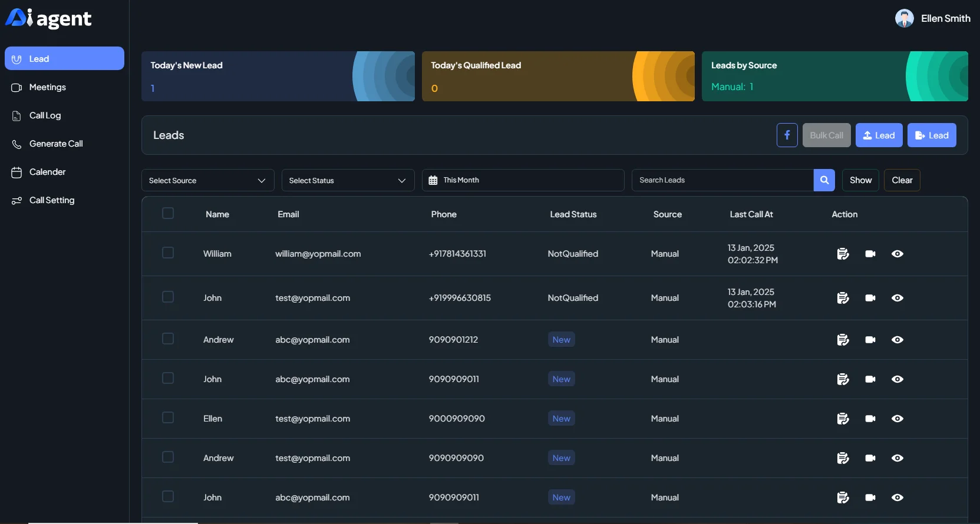Click video camera icon in Ellen's row
Viewport: 980px width, 524px height.
[x=870, y=419]
